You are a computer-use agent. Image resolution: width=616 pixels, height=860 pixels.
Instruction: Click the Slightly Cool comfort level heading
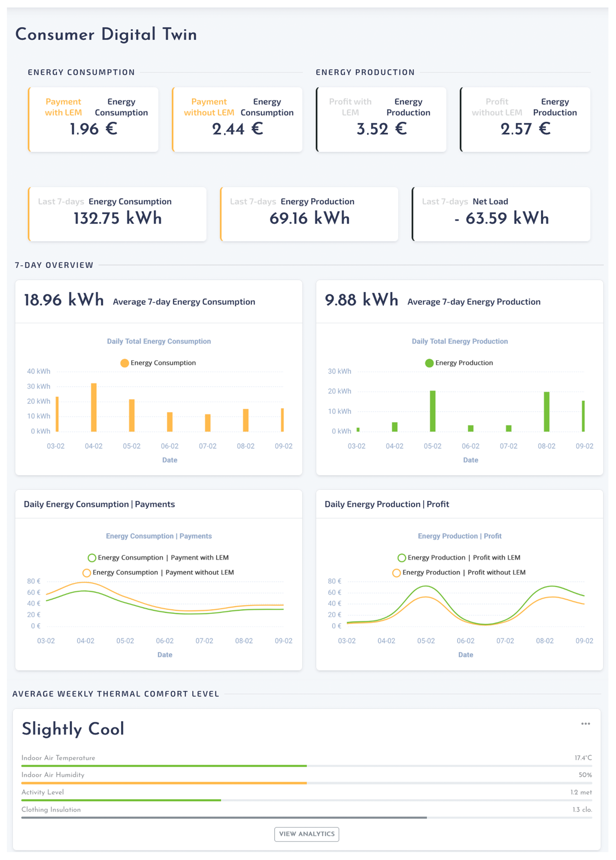73,729
